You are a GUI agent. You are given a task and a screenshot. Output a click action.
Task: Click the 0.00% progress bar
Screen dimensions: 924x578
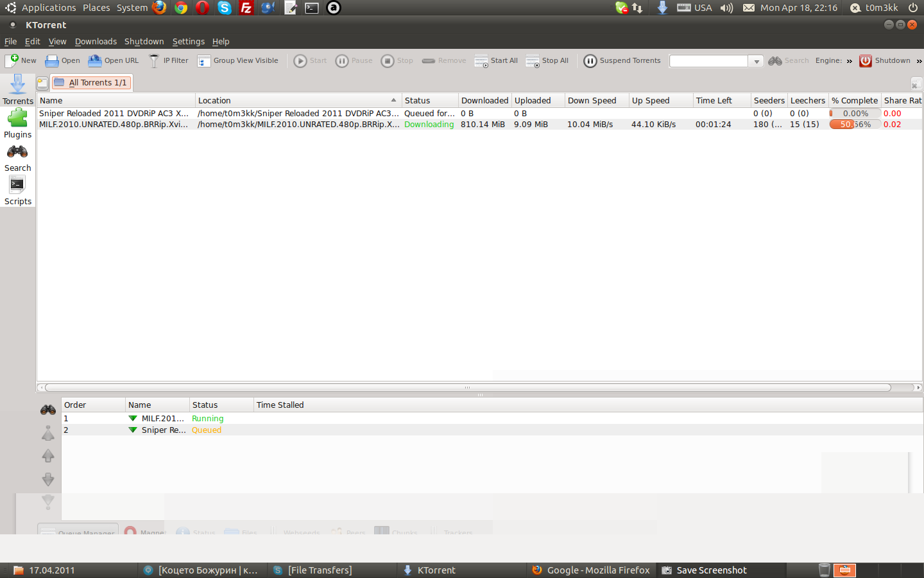coord(855,113)
